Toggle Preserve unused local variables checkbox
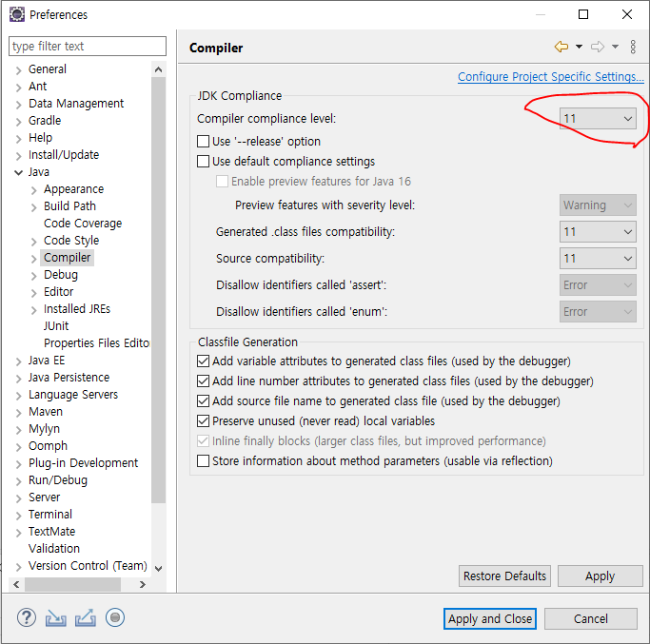The width and height of the screenshot is (650, 644). [x=203, y=421]
